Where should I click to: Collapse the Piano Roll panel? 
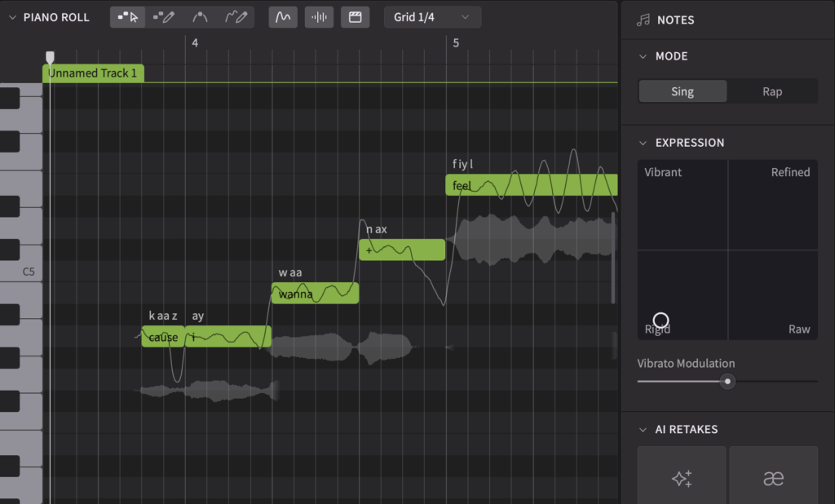point(12,17)
